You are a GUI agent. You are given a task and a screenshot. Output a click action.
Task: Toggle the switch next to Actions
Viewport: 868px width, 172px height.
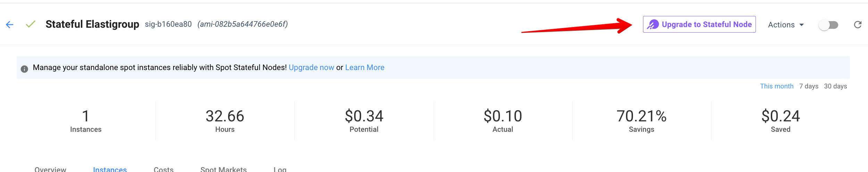[x=828, y=25]
